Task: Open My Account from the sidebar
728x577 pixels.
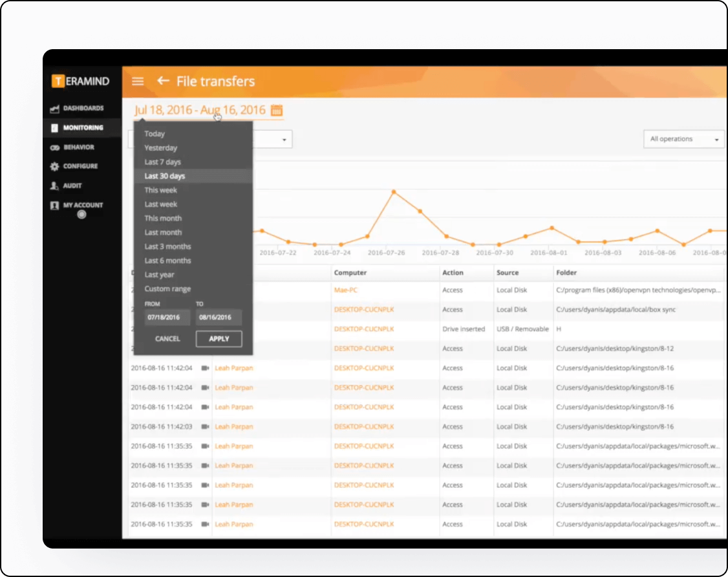Action: [x=79, y=205]
